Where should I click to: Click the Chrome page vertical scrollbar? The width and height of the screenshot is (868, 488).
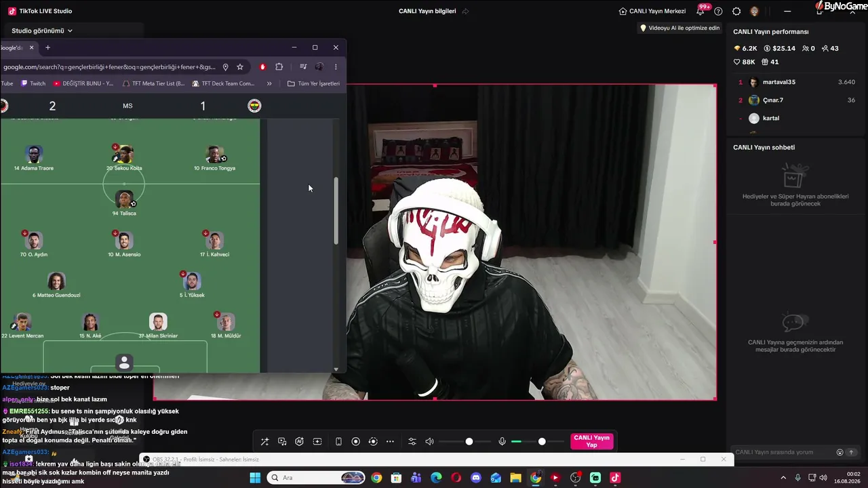pos(336,211)
